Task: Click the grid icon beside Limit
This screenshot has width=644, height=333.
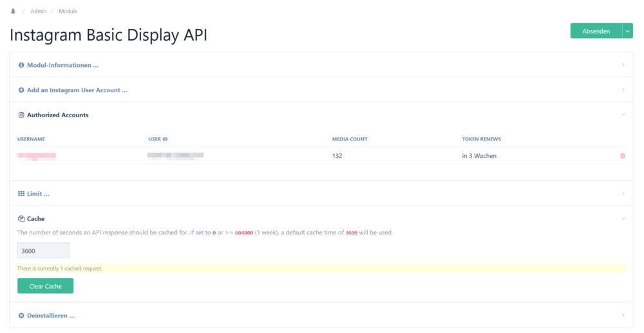Action: tap(21, 193)
